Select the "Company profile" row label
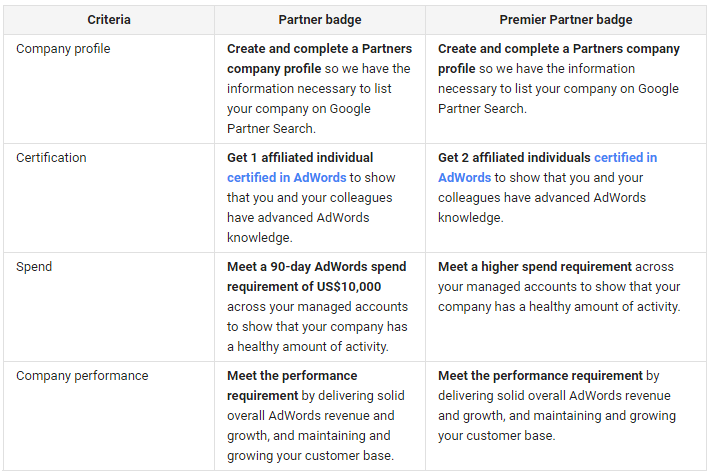 (63, 48)
